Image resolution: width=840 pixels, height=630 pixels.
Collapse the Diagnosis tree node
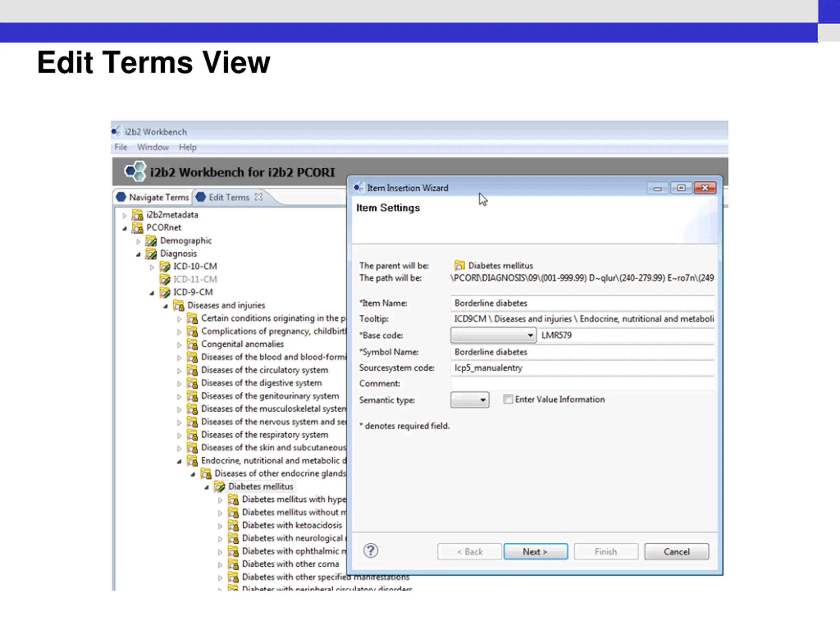click(138, 254)
